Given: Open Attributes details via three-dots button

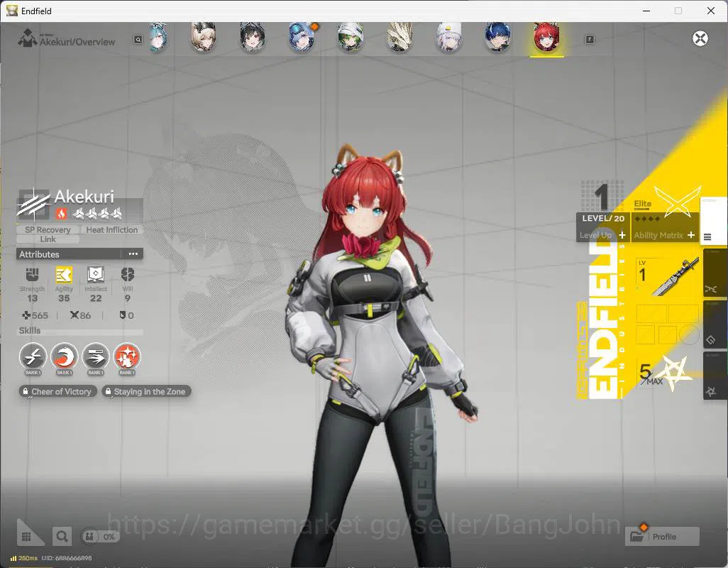Looking at the screenshot, I should coord(133,254).
